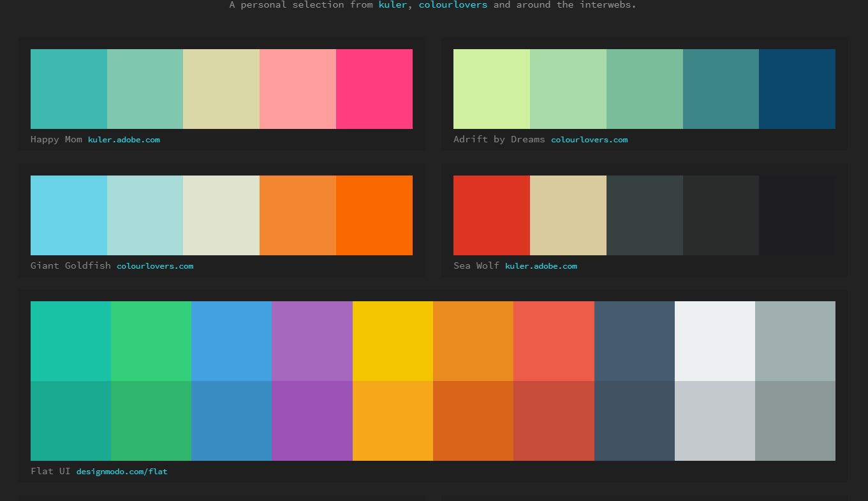
Task: Choose the salmon pink swatch in Happy Mom
Action: 298,89
